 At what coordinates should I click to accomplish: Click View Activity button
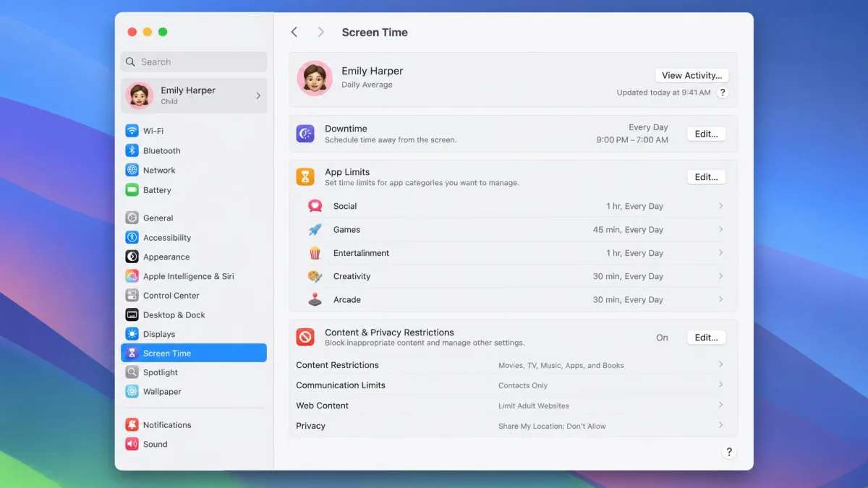[x=692, y=75]
